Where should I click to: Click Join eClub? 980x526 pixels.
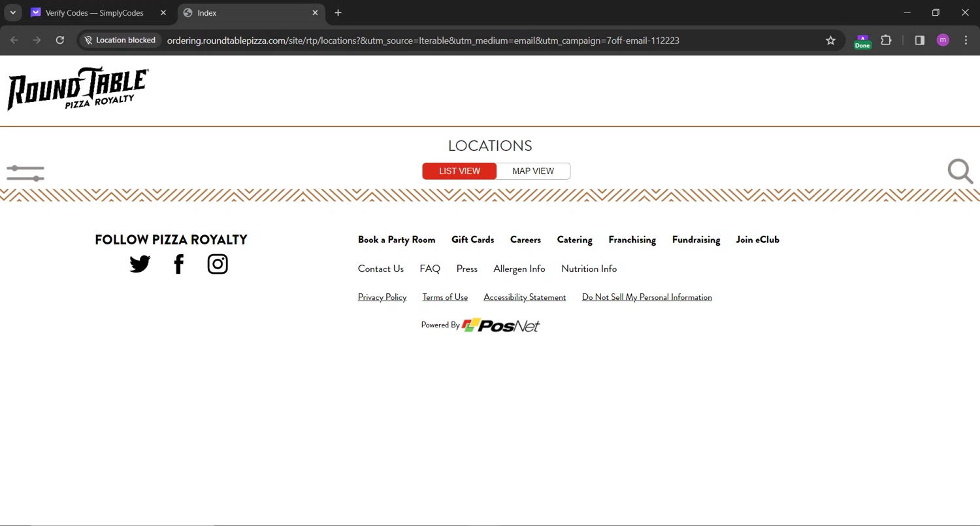click(x=757, y=240)
